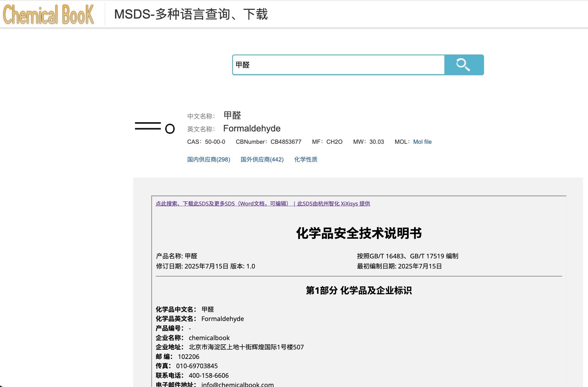Click the 第1部分 化学品及企业标识 section heading
This screenshot has width=588, height=387.
click(359, 290)
